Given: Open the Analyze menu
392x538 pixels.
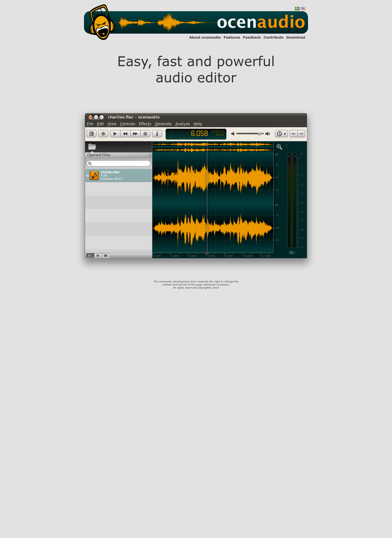Looking at the screenshot, I should [x=183, y=124].
